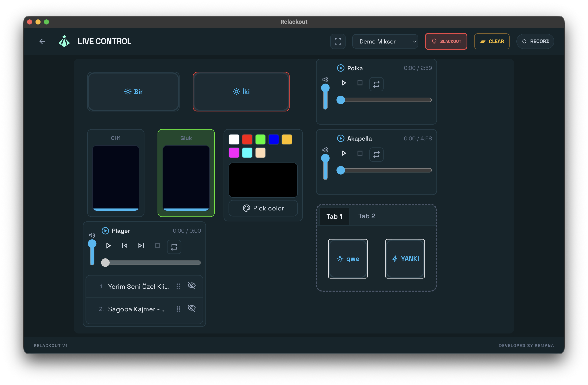The width and height of the screenshot is (588, 385).
Task: Skip to next track in Player
Action: click(141, 246)
